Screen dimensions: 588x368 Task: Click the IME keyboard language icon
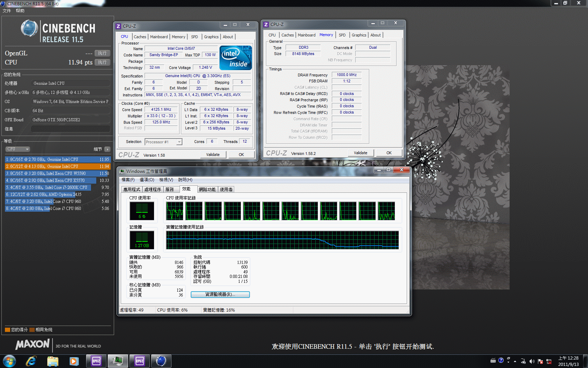click(493, 360)
